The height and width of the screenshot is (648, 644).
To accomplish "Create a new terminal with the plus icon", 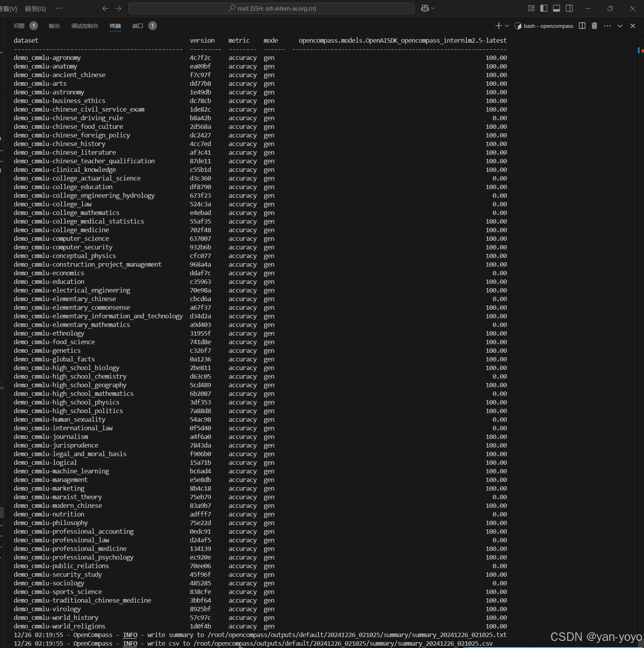I will [498, 26].
